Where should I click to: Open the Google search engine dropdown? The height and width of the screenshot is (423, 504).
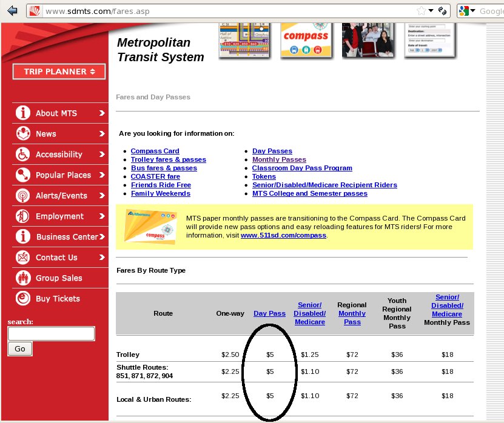tap(473, 10)
